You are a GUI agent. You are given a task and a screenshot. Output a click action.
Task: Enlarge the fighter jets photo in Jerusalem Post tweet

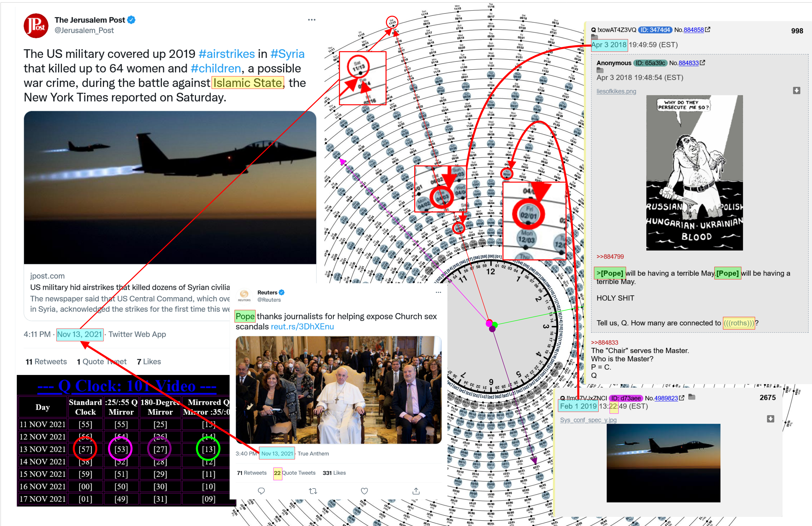click(x=170, y=188)
